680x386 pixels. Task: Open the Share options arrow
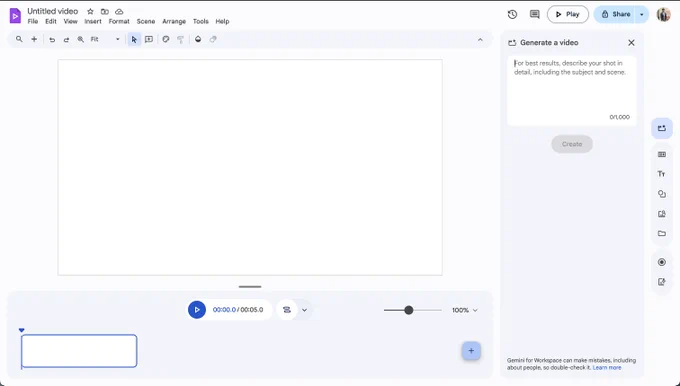click(641, 14)
